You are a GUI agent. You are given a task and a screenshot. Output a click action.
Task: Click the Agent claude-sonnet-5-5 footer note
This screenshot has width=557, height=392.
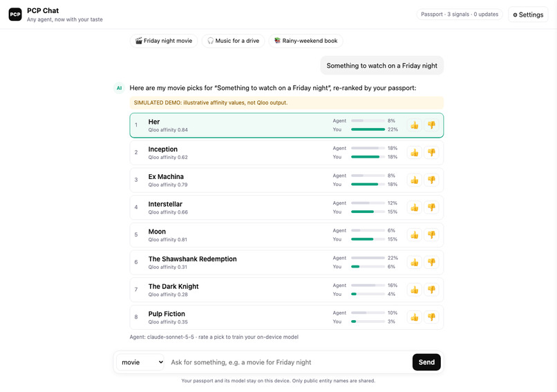[x=214, y=337]
